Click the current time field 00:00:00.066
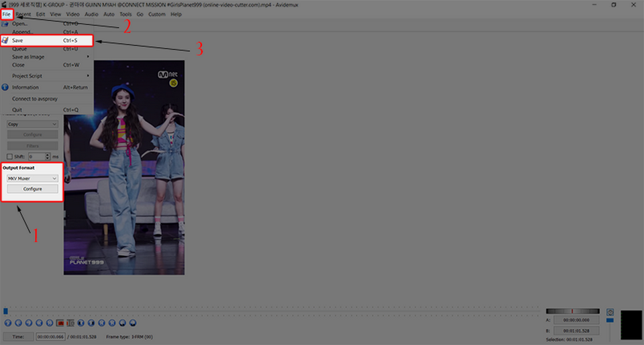Screen dimensions: 644x345 click(x=50, y=337)
